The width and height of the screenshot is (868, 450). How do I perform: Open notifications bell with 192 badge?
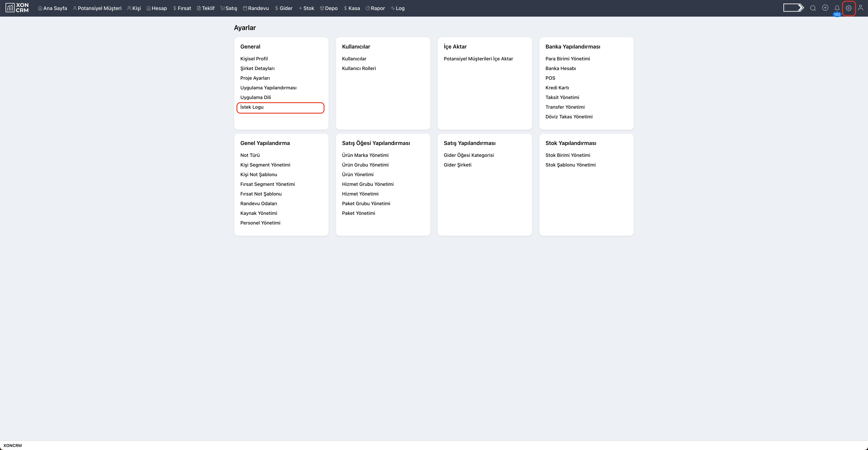(x=837, y=8)
